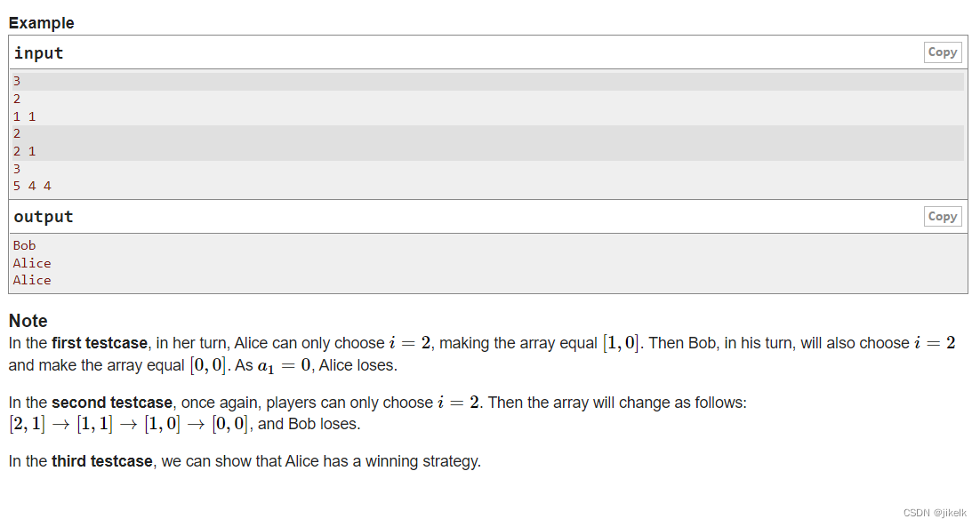This screenshot has height=527, width=980.
Task: Click the 'Bob' output line
Action: pos(24,245)
